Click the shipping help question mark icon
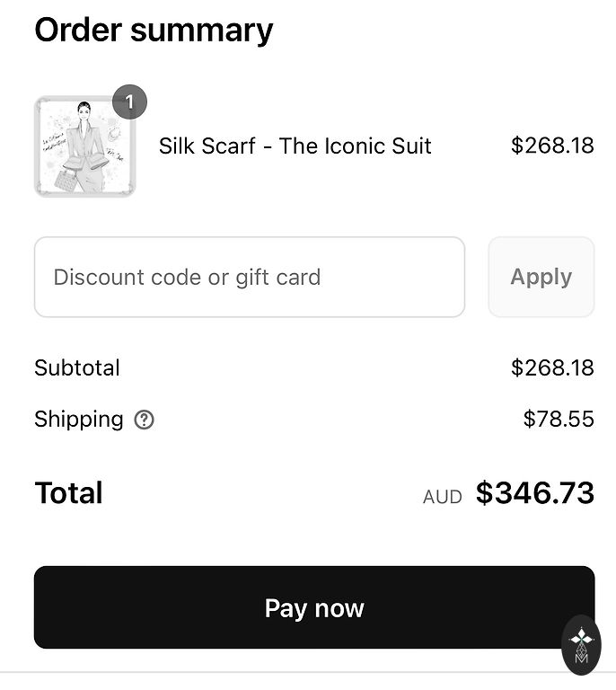 tap(144, 420)
